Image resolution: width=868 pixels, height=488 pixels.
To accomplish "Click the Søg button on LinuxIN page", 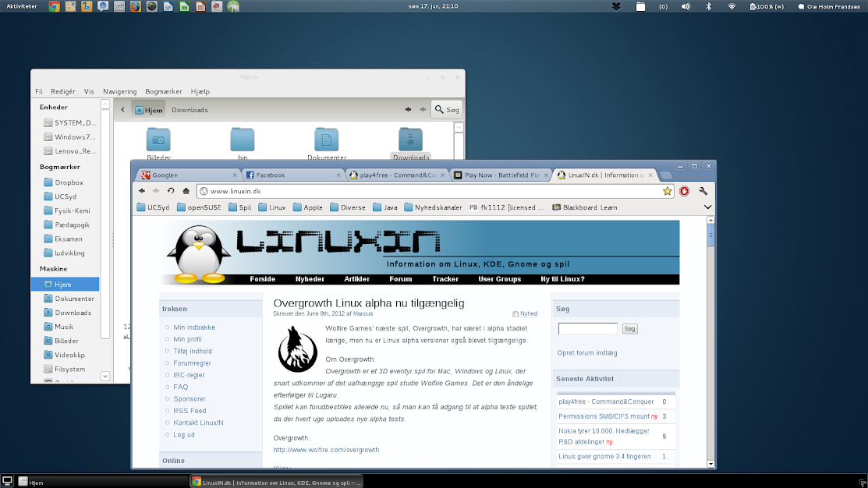I will (629, 329).
